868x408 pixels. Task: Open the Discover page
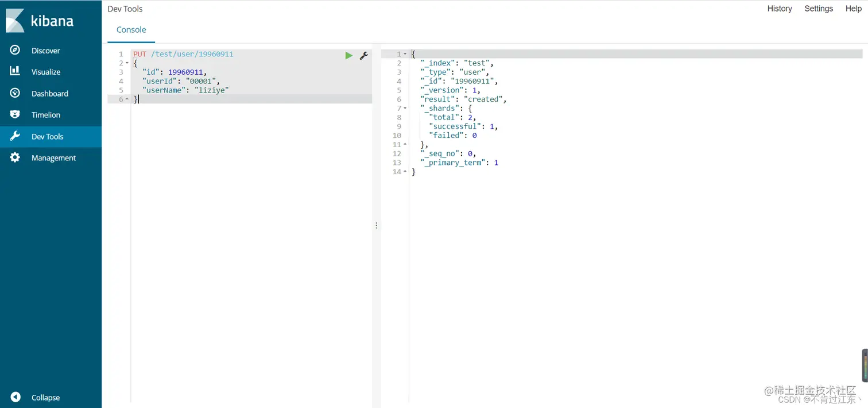(46, 51)
